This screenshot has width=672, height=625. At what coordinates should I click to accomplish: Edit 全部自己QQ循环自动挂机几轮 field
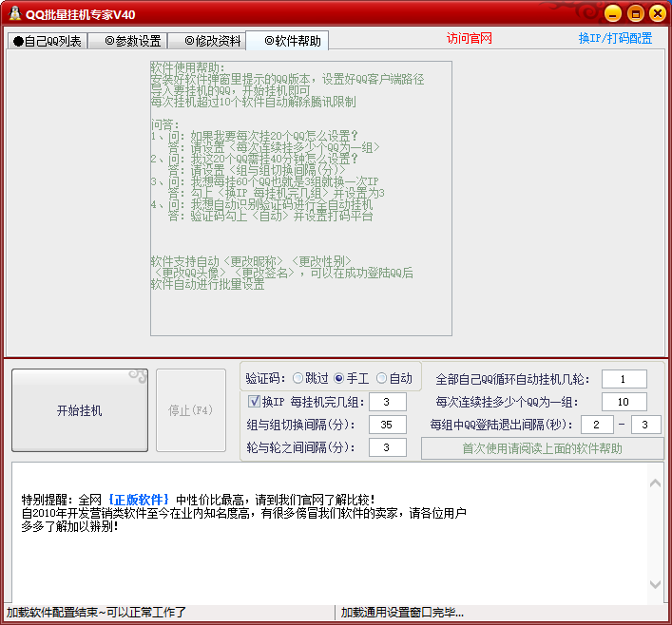pyautogui.click(x=624, y=379)
